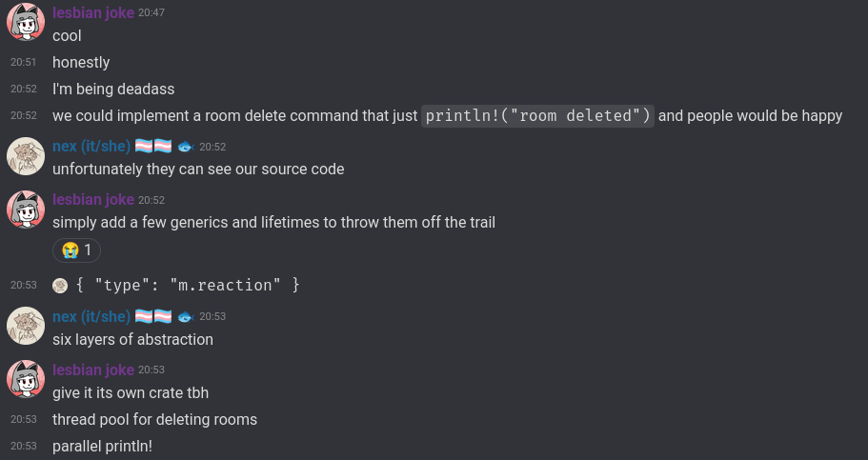Click the "nex (it/she)" username at 20:53

coord(91,316)
